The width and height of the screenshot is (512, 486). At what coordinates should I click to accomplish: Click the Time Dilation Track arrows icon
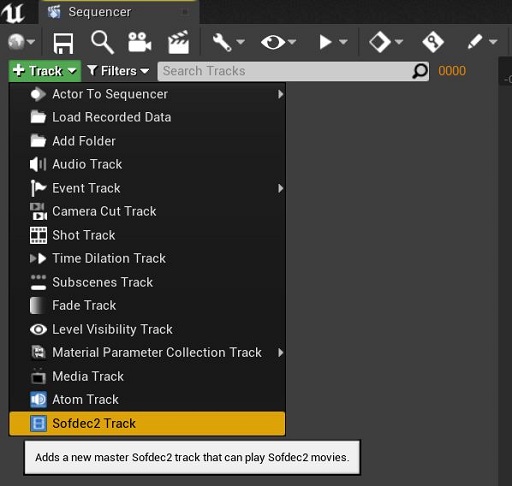[38, 259]
